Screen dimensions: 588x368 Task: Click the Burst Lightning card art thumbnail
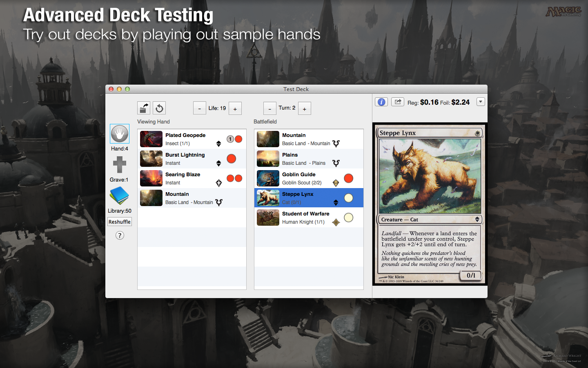[x=151, y=159]
